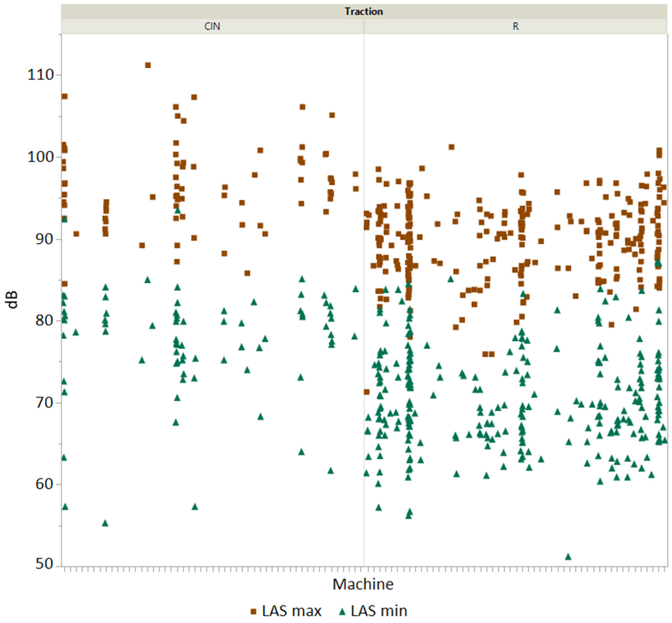Select the isolated brown square near 71 dB
Image resolution: width=672 pixels, height=623 pixels.
(x=367, y=392)
